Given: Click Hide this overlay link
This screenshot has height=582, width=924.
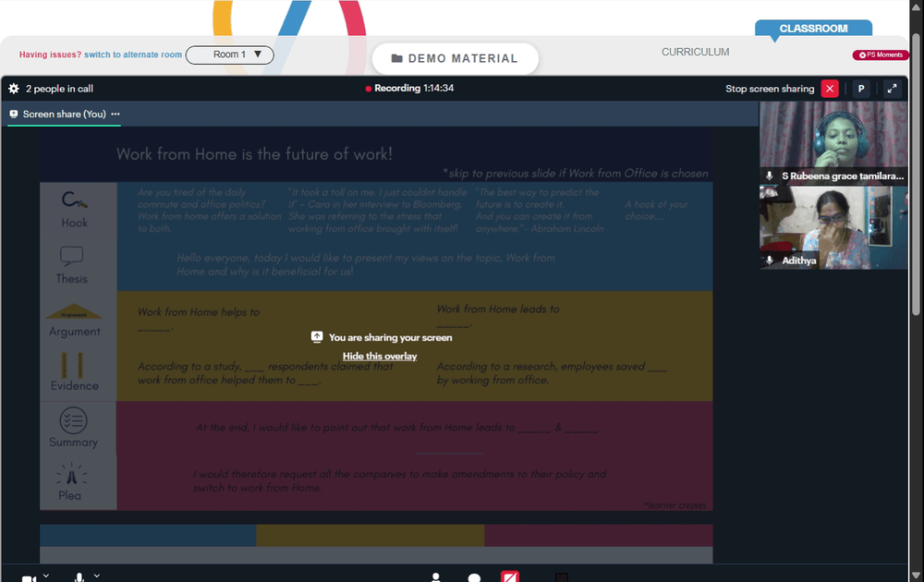Looking at the screenshot, I should [x=380, y=356].
